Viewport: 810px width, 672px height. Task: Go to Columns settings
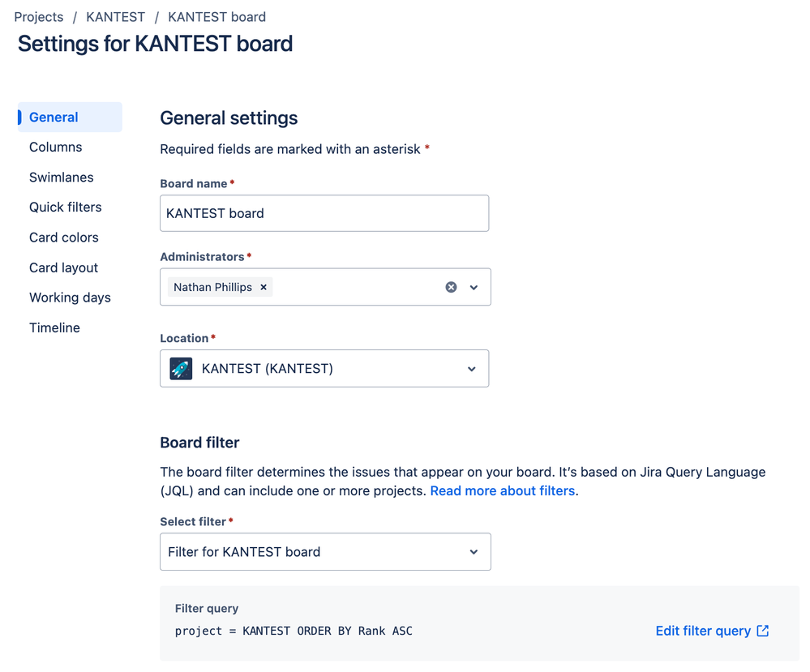[x=55, y=148]
